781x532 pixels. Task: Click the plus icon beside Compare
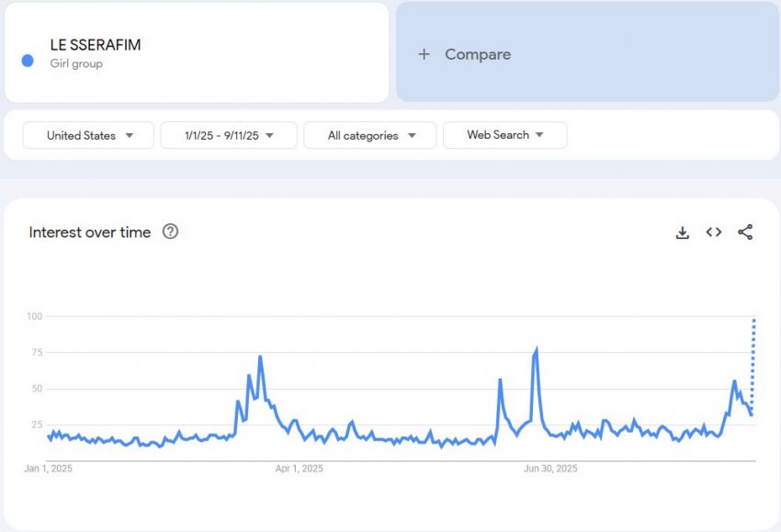[424, 54]
